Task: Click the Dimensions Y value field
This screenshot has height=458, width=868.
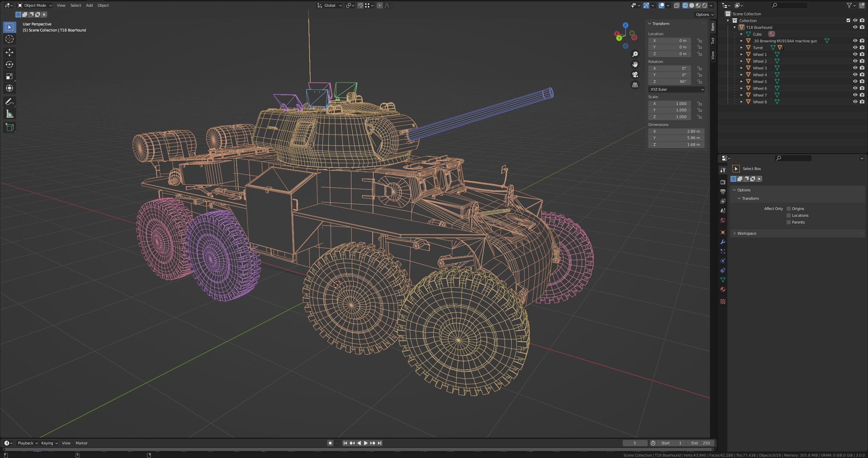Action: click(x=676, y=138)
